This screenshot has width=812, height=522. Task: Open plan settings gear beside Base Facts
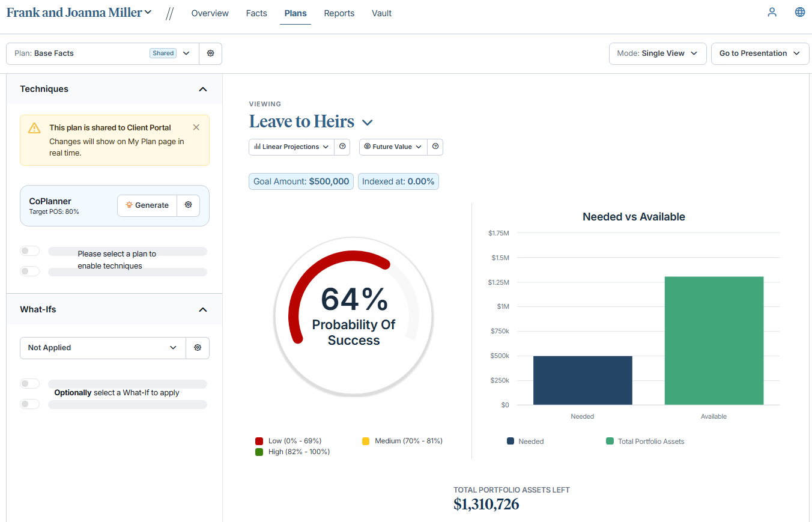tap(210, 53)
